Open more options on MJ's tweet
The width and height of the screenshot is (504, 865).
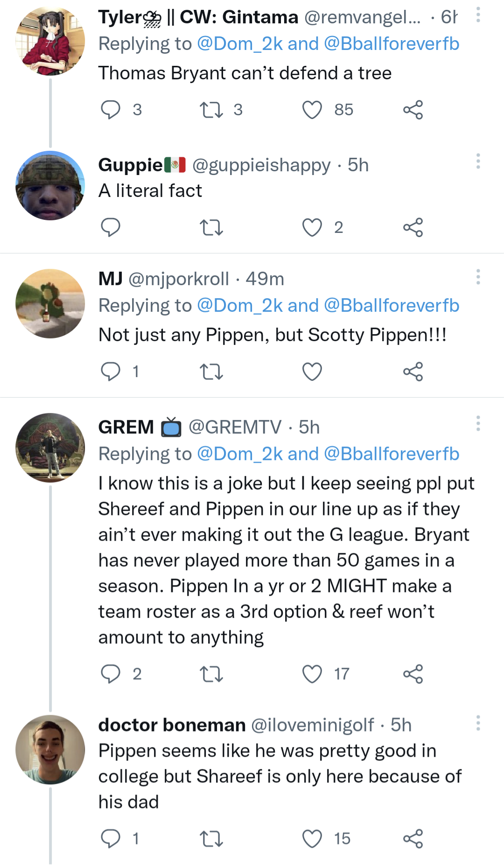pos(478,277)
